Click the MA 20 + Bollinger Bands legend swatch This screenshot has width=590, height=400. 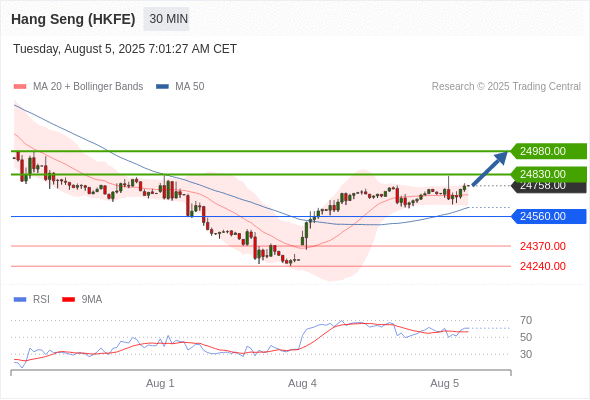20,87
